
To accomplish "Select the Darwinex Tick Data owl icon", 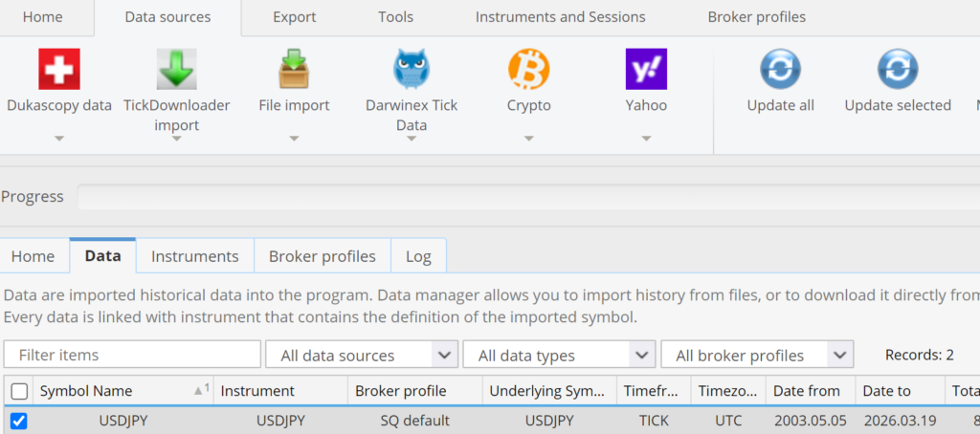I will (x=412, y=70).
